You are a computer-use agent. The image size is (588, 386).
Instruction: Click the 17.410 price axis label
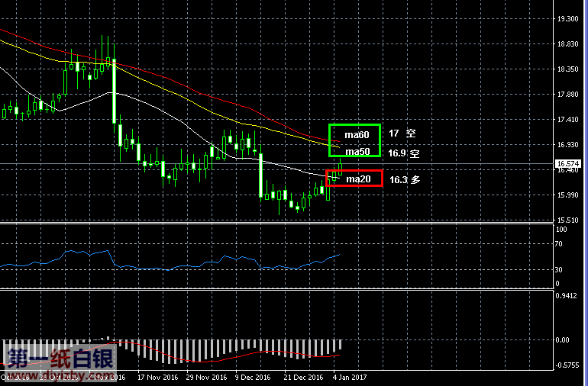pos(567,120)
